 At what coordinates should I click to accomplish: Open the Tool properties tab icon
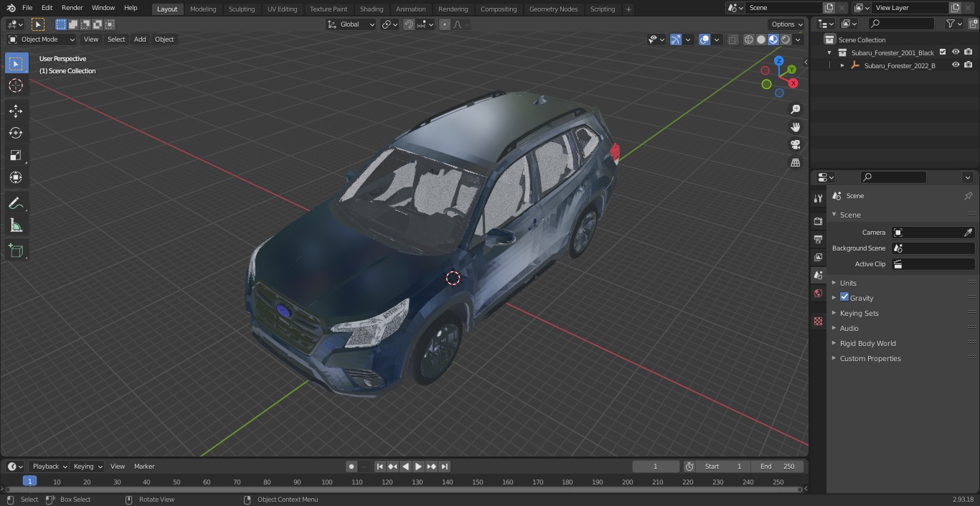coord(818,198)
